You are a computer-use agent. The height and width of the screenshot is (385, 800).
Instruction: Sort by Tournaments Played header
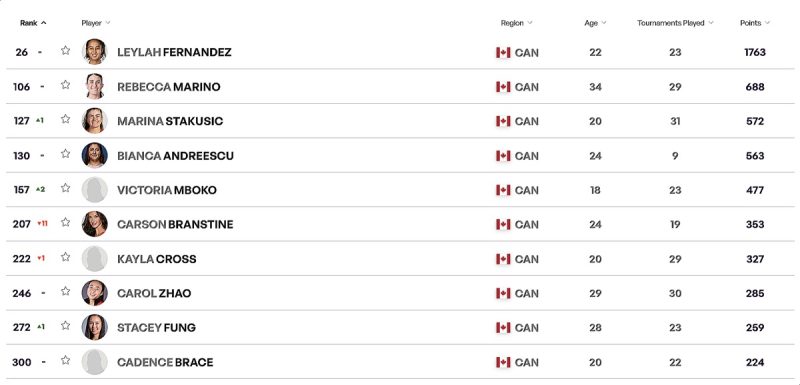[x=675, y=23]
